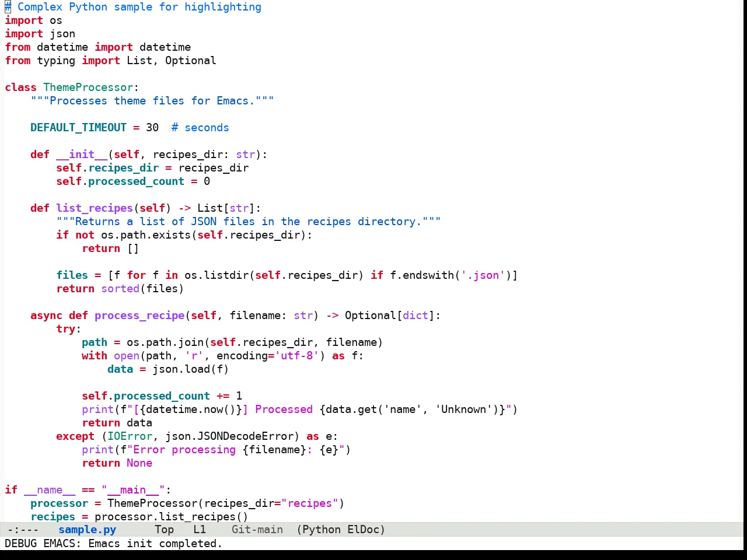Click the 'from datetime import datetime' line

point(97,47)
